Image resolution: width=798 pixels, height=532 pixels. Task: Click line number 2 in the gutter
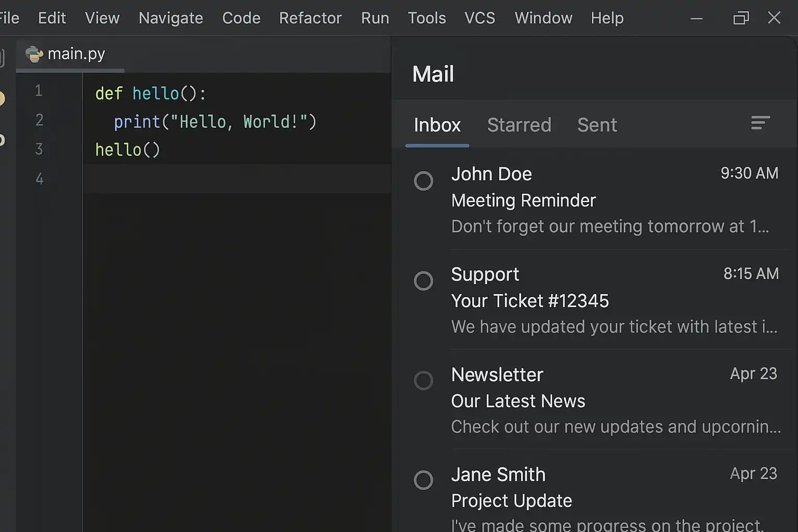pyautogui.click(x=39, y=121)
